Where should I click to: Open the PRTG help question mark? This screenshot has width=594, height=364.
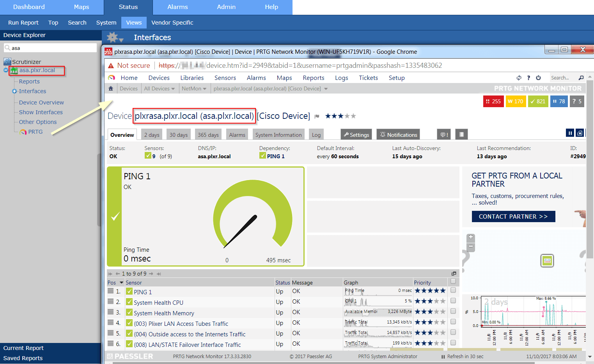528,78
